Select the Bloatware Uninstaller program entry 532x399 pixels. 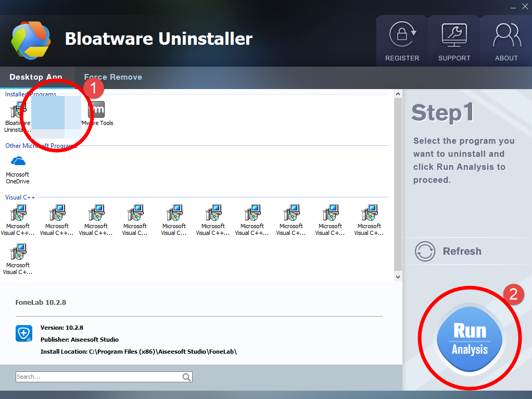pos(17,117)
